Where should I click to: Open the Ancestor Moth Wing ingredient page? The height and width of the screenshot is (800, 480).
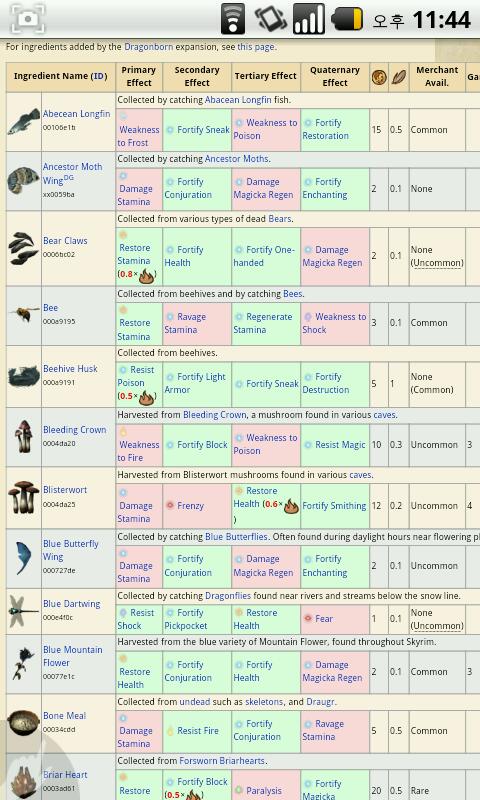click(72, 173)
